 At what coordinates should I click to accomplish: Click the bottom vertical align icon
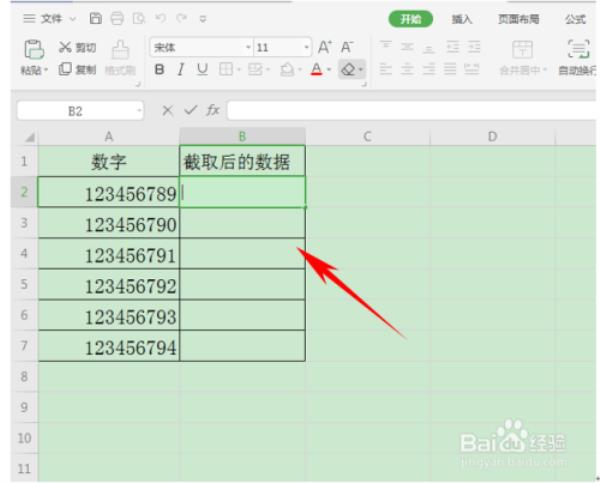tap(429, 48)
